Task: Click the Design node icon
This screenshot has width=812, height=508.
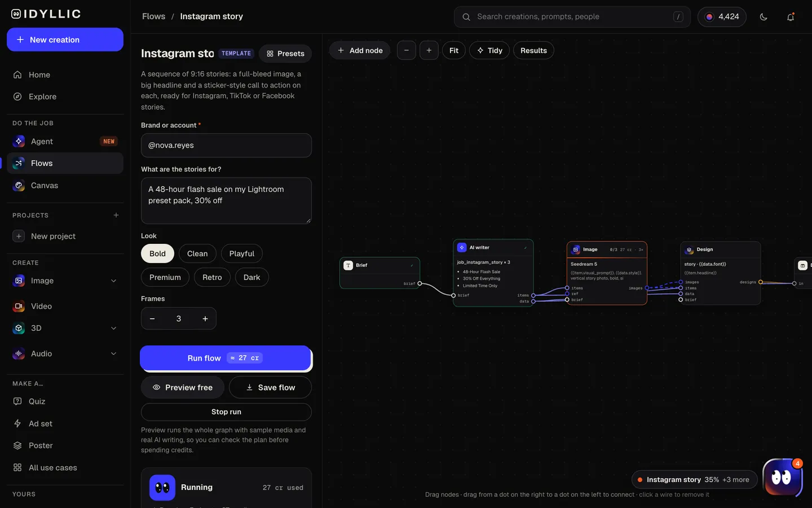Action: point(689,249)
